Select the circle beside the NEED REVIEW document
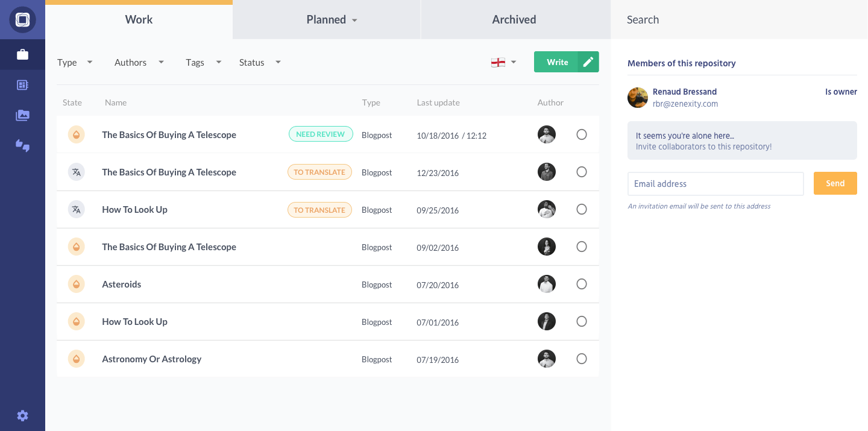868x431 pixels. (x=581, y=134)
